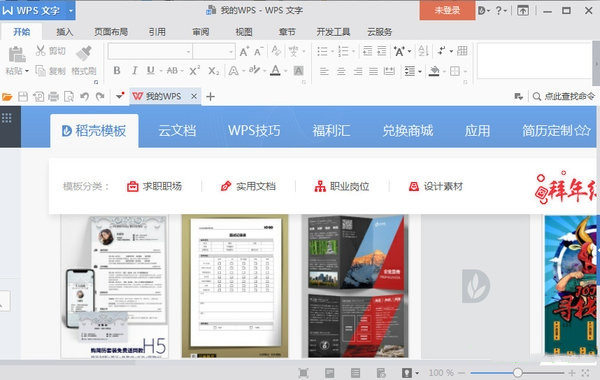Increase font size with A+ icon
Screen dimensions: 600x380
tap(244, 51)
